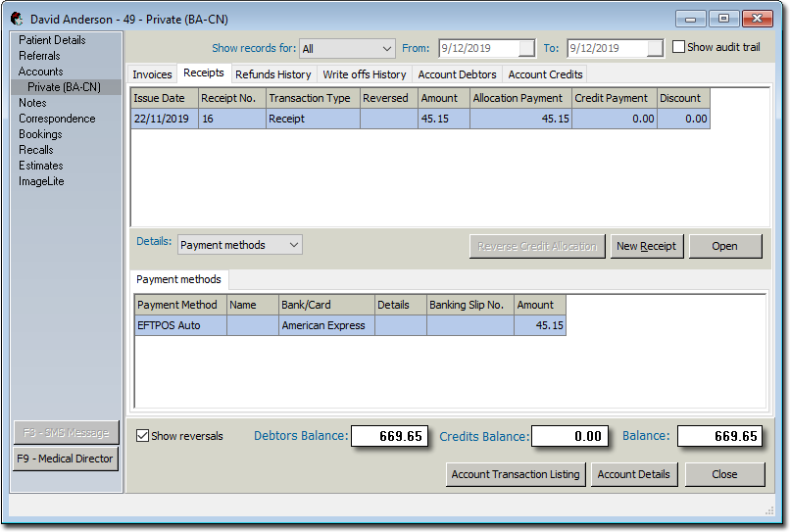Open the Refunds History tab
The image size is (790, 532).
pos(272,74)
